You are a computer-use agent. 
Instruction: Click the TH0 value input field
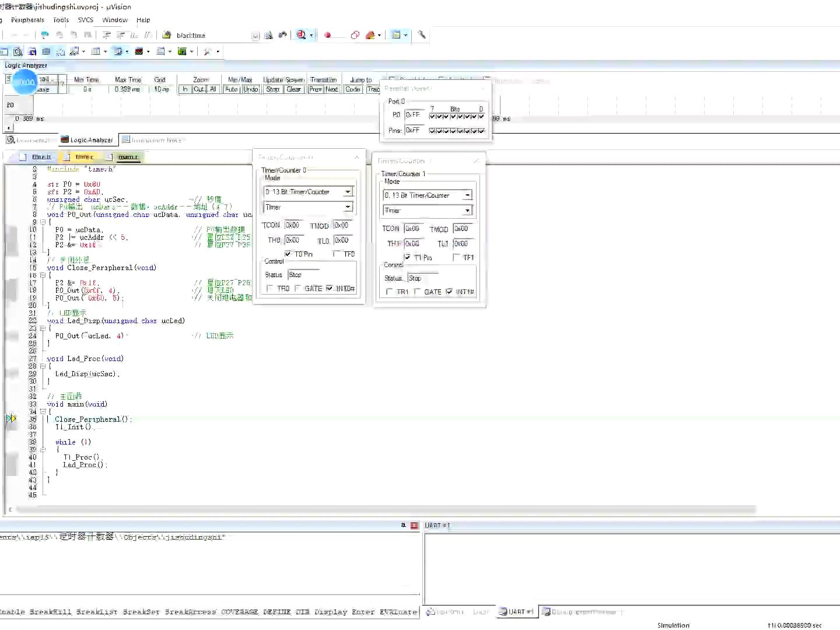(295, 240)
